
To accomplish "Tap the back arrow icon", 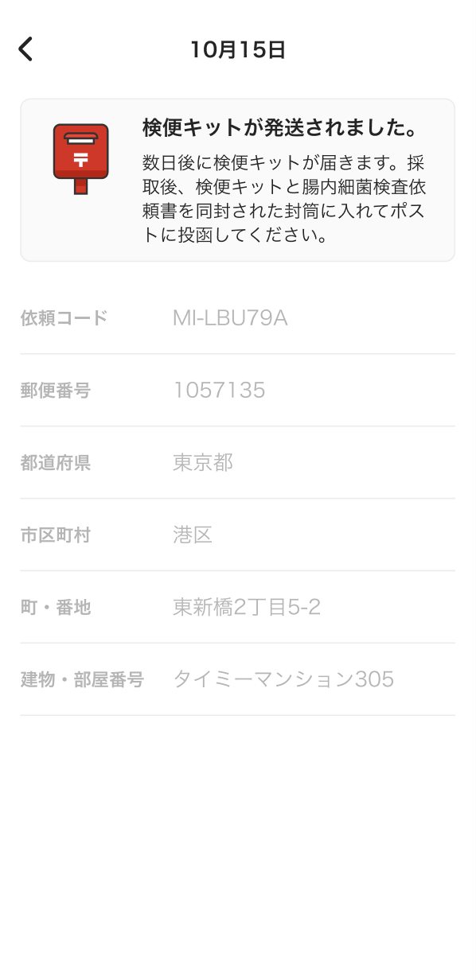I will point(25,49).
